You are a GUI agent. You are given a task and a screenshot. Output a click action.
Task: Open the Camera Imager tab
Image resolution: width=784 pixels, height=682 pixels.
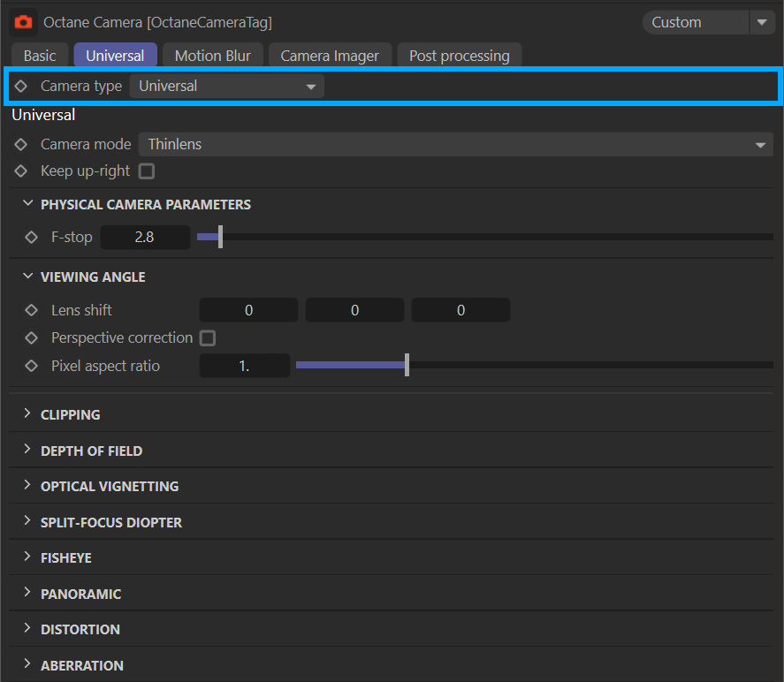[330, 56]
